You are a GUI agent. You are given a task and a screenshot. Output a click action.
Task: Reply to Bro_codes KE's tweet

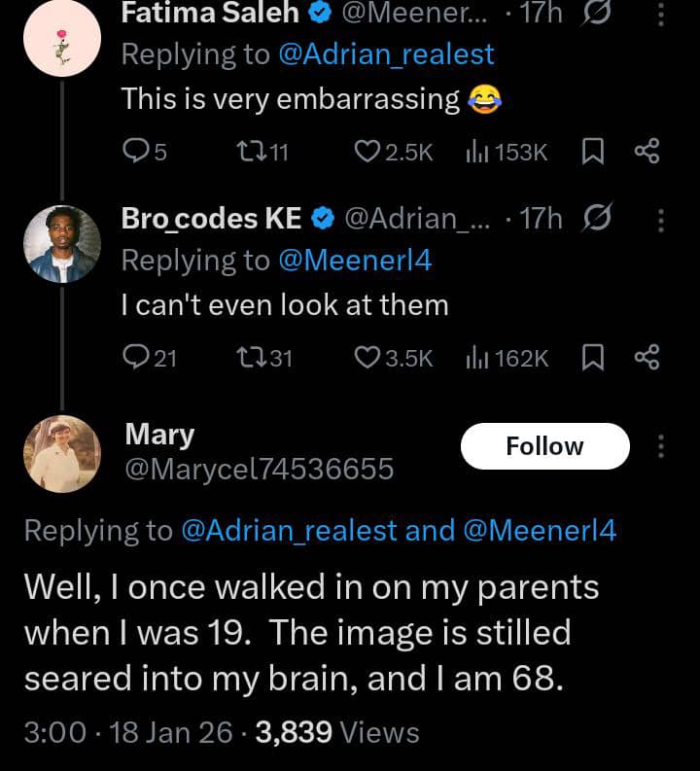pos(135,358)
